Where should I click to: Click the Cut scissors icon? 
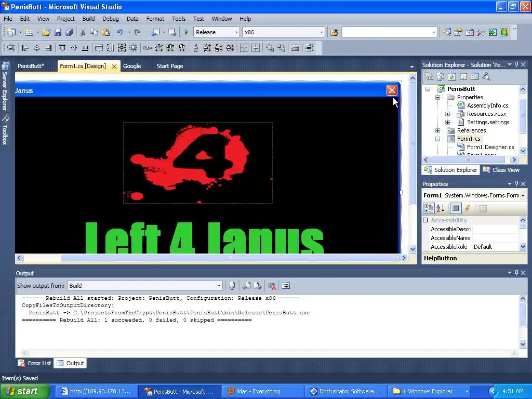tap(83, 32)
